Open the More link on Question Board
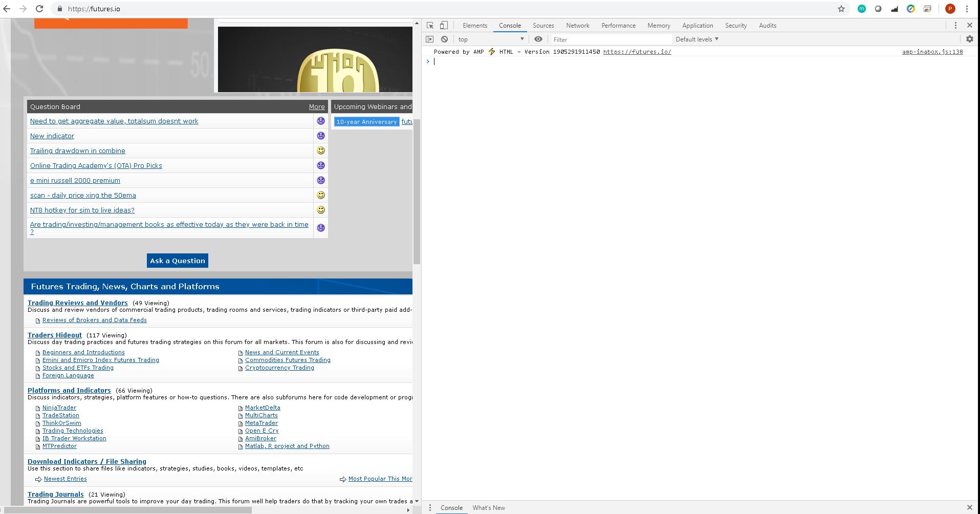 point(317,107)
